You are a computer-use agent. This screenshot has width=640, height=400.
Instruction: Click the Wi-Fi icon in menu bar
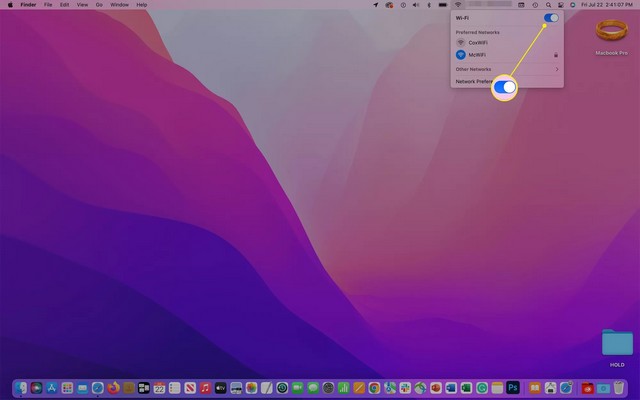click(x=458, y=5)
